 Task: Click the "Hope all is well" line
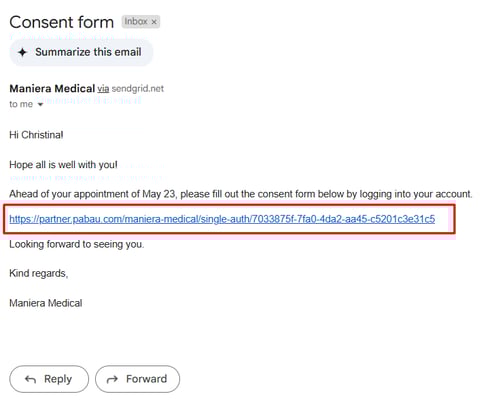63,165
